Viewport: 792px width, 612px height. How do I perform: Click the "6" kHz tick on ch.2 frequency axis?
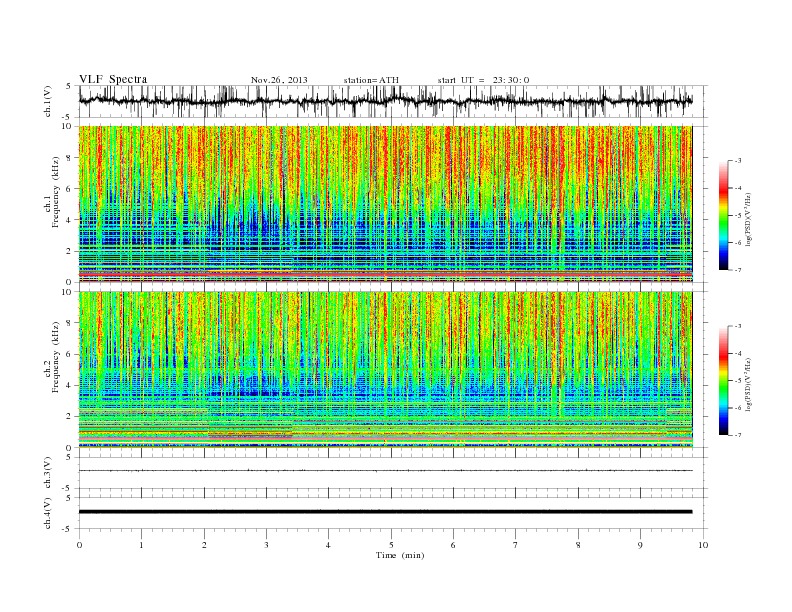[69, 354]
